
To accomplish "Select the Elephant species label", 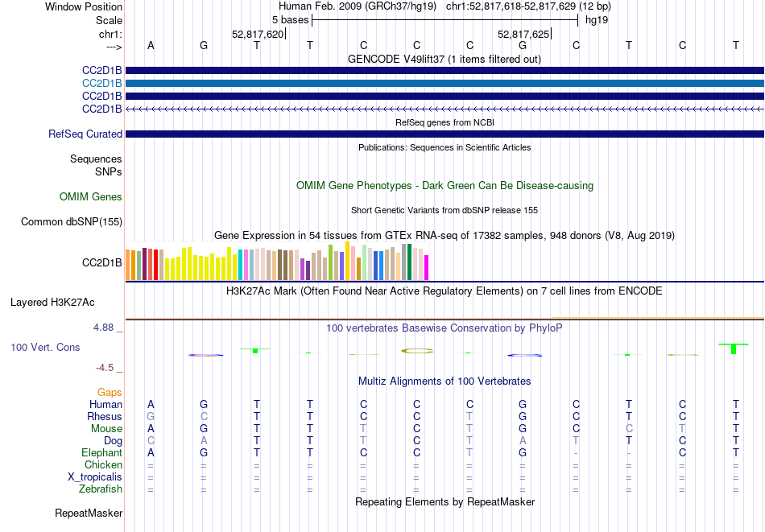I will (x=102, y=453).
